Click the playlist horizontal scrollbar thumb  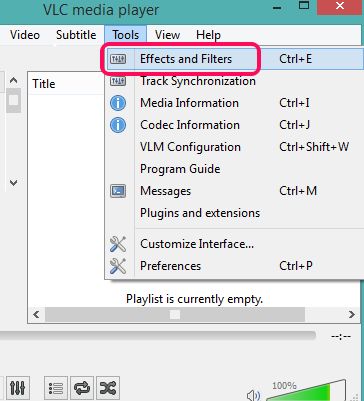coord(175,314)
